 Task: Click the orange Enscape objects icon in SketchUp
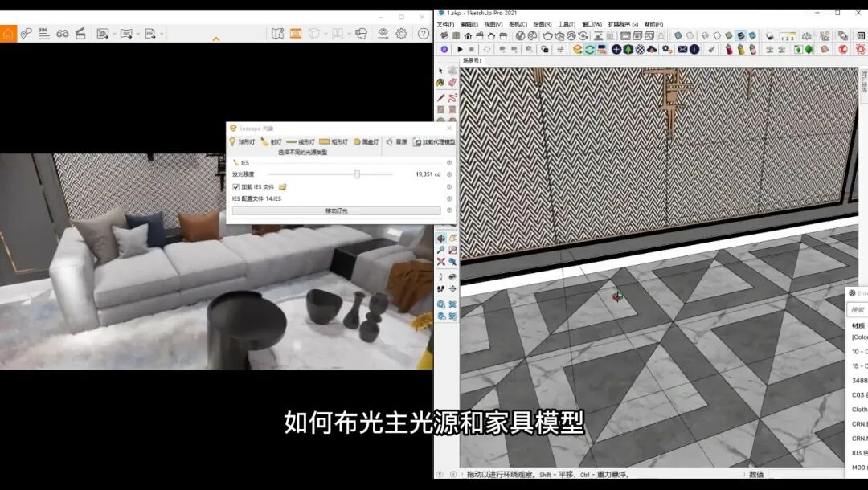tap(577, 49)
